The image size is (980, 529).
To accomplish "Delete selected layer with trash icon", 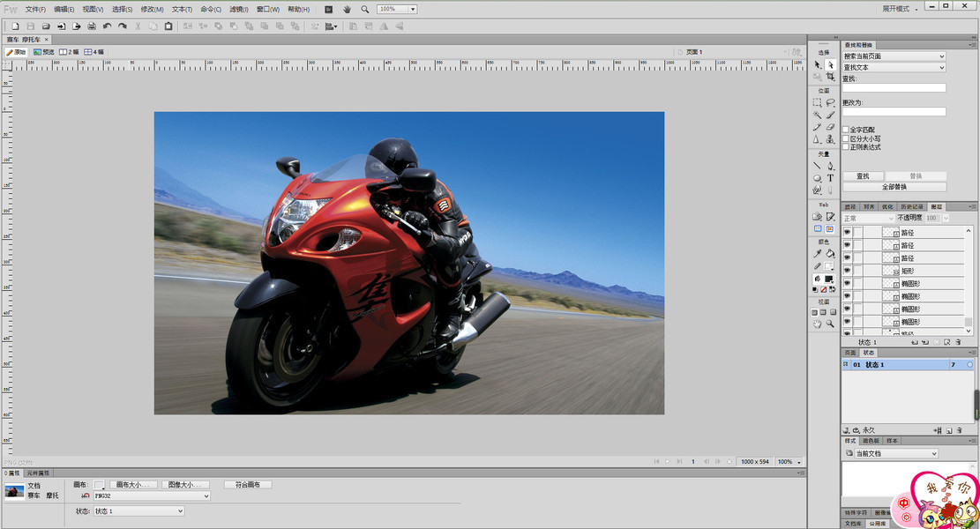I will tap(959, 342).
